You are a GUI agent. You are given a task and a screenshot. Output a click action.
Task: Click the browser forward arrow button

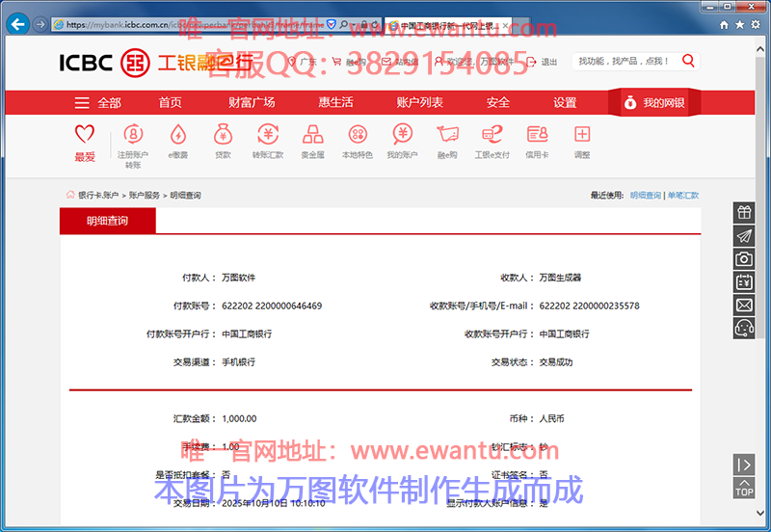pos(40,24)
